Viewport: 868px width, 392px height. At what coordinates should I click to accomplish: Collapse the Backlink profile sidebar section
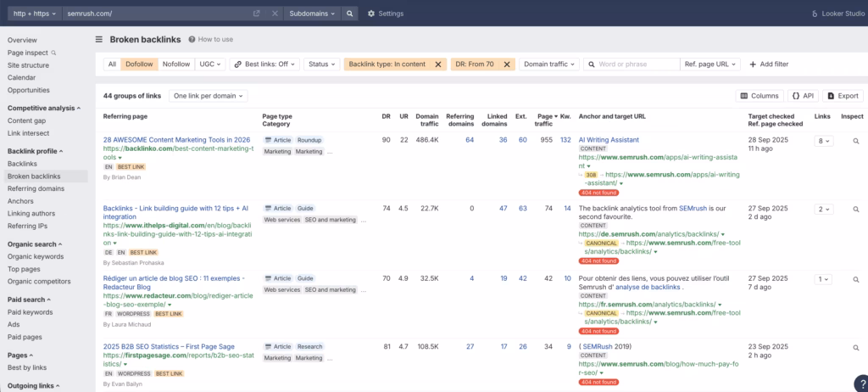36,151
